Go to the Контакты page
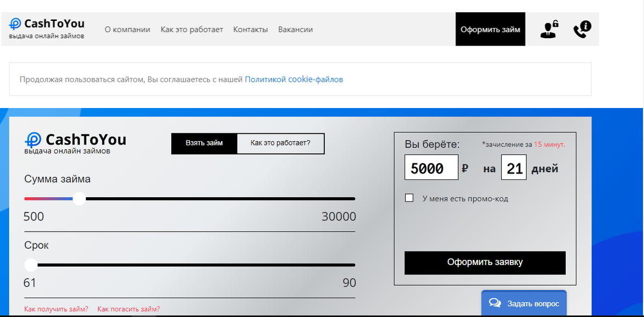 (x=251, y=30)
